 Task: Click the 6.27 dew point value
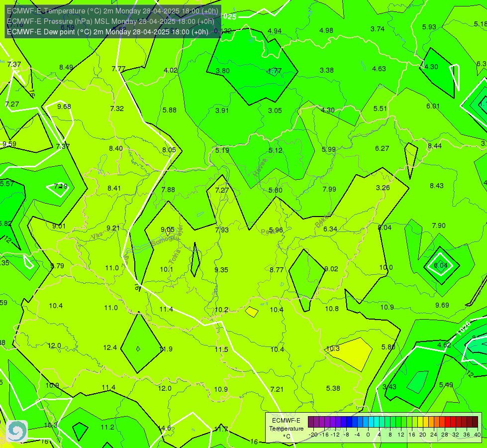(x=382, y=149)
